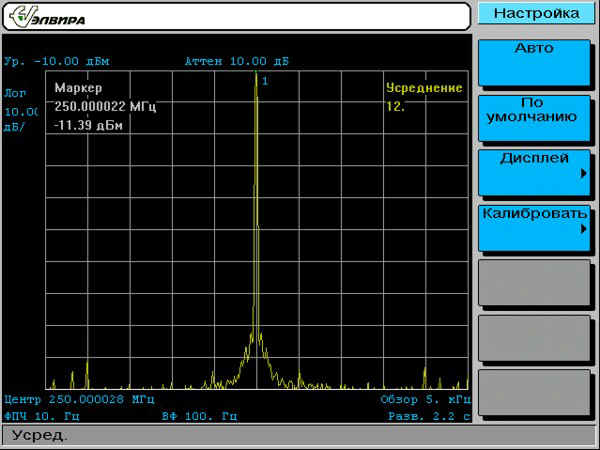Click the Маркер frequency readout 250.000022 МГц
The width and height of the screenshot is (600, 450).
(x=105, y=106)
